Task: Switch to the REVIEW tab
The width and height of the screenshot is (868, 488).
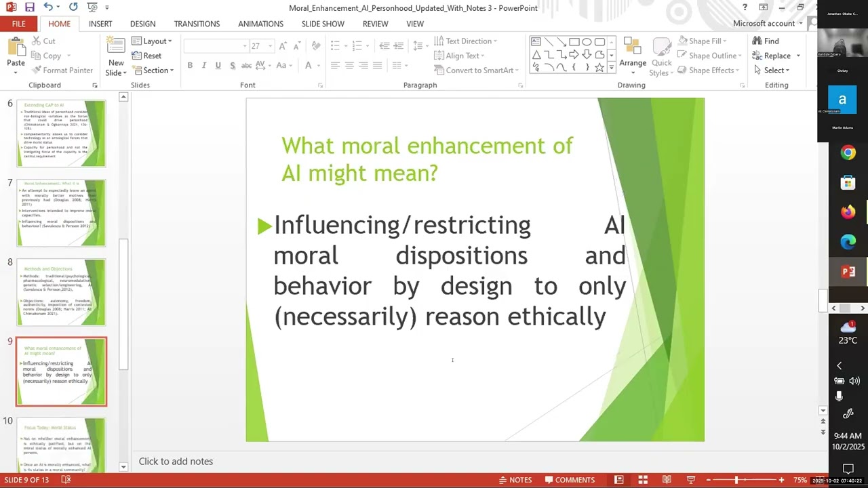Action: (375, 24)
